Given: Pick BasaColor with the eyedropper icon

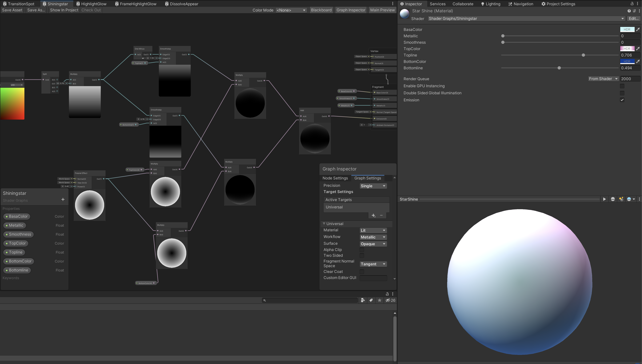Looking at the screenshot, I should [x=638, y=29].
